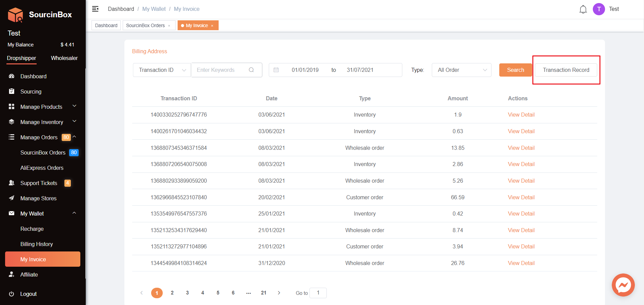Open SourcinBox Orders in sidebar
Viewport: 644px width, 305px height.
tap(43, 152)
